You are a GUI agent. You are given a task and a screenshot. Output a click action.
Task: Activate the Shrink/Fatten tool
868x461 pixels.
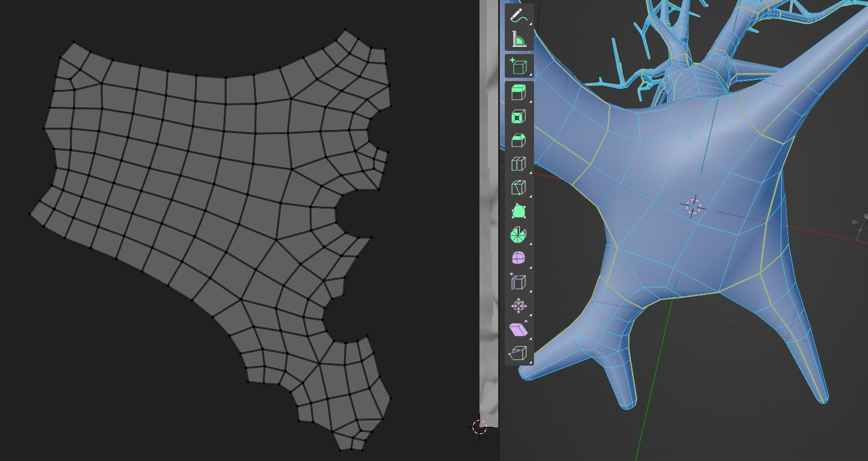[519, 305]
